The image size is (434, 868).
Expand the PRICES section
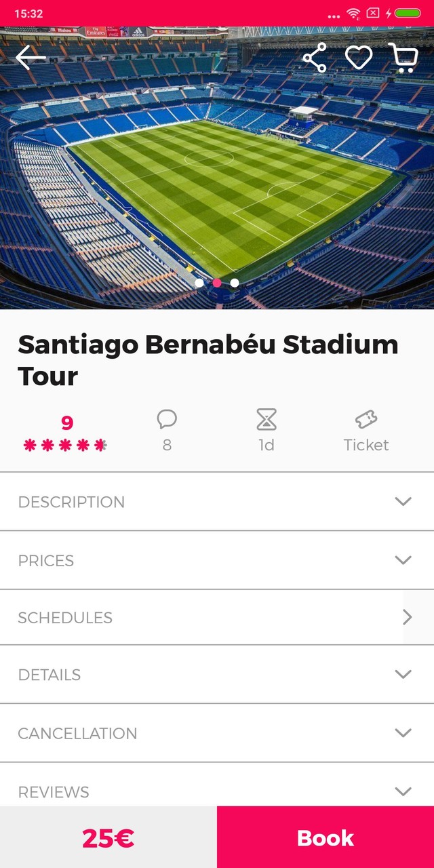coord(217,560)
